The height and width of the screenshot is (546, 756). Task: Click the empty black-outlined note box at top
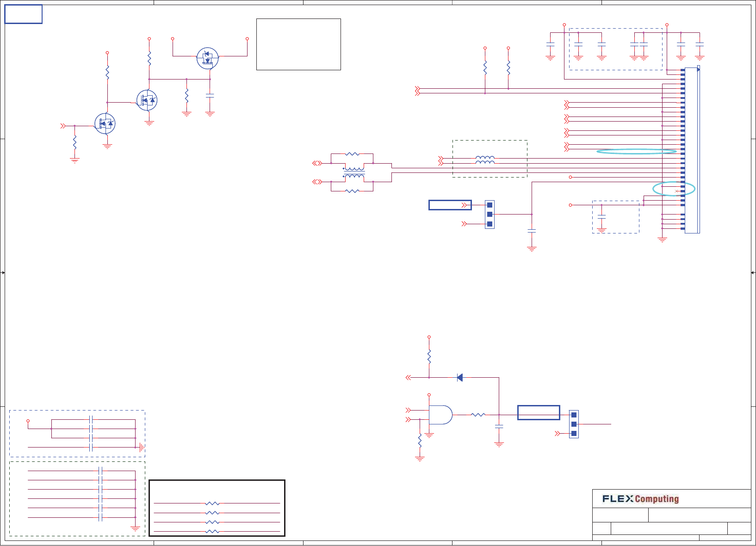point(298,44)
